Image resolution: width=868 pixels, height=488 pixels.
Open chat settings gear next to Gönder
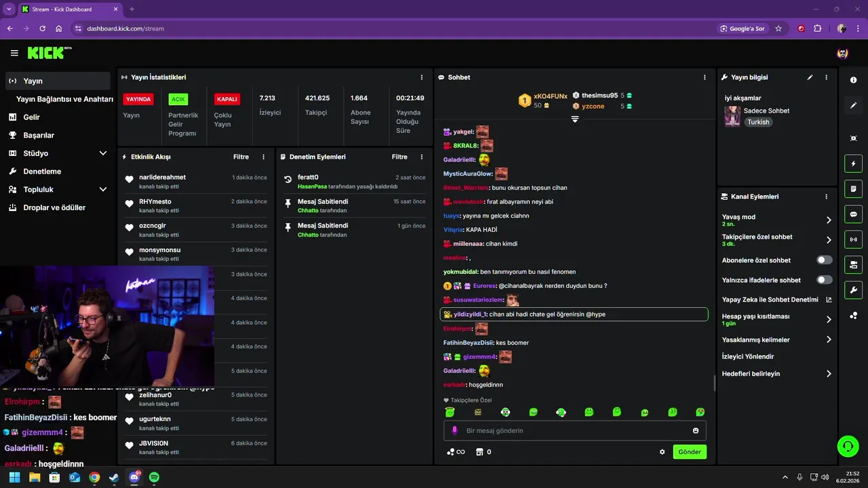tap(662, 452)
